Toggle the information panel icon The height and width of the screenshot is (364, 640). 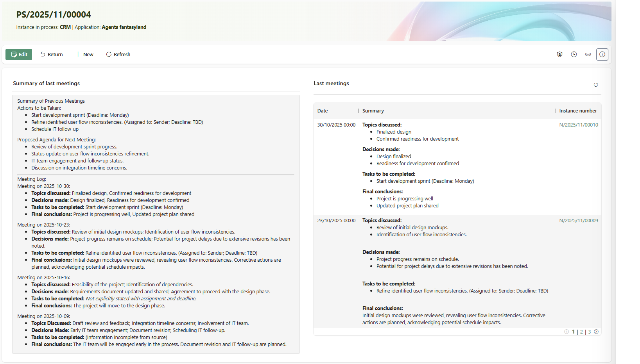click(602, 54)
